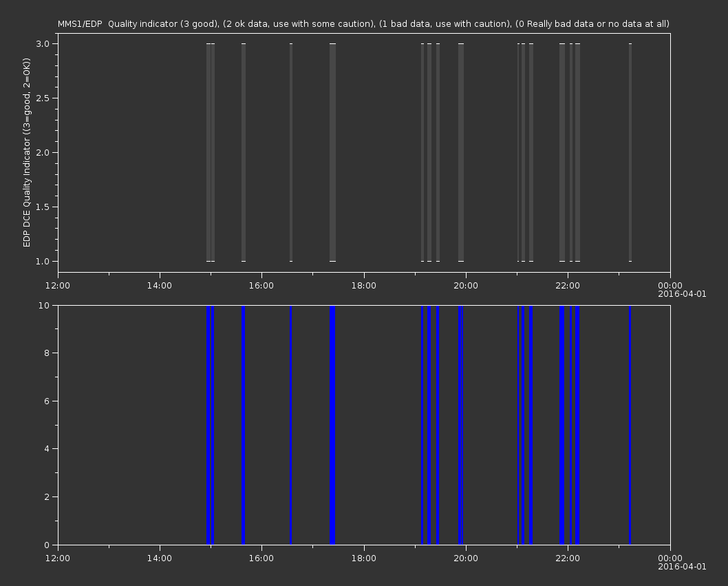Viewport: 728px width, 586px height.
Task: Click the 18:00 time label under lower plot
Action: tap(363, 558)
